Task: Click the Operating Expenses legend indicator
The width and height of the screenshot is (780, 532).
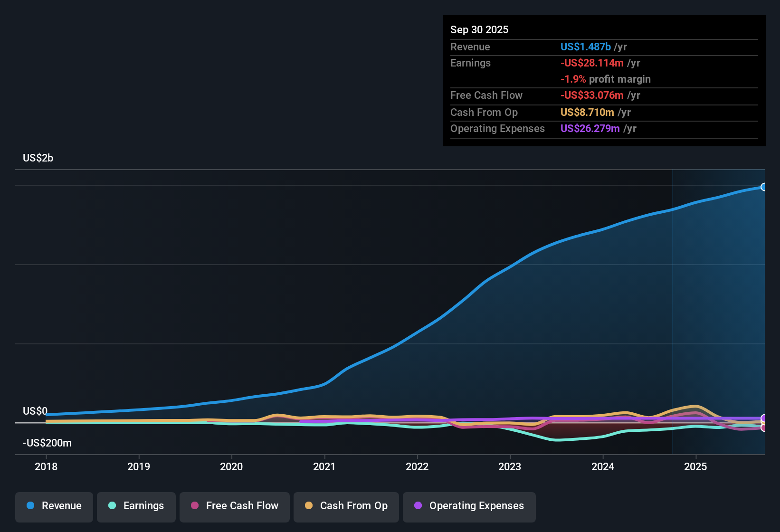Action: tap(418, 506)
